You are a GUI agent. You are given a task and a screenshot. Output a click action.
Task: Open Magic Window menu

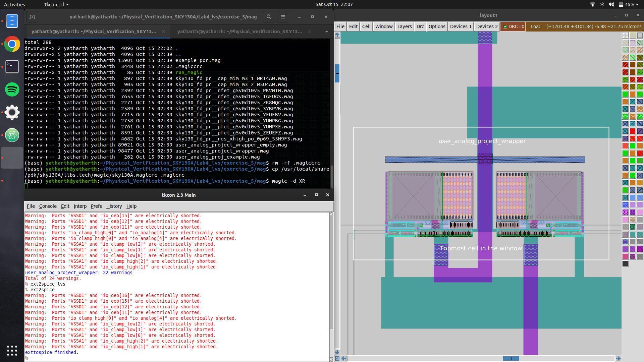click(x=384, y=26)
